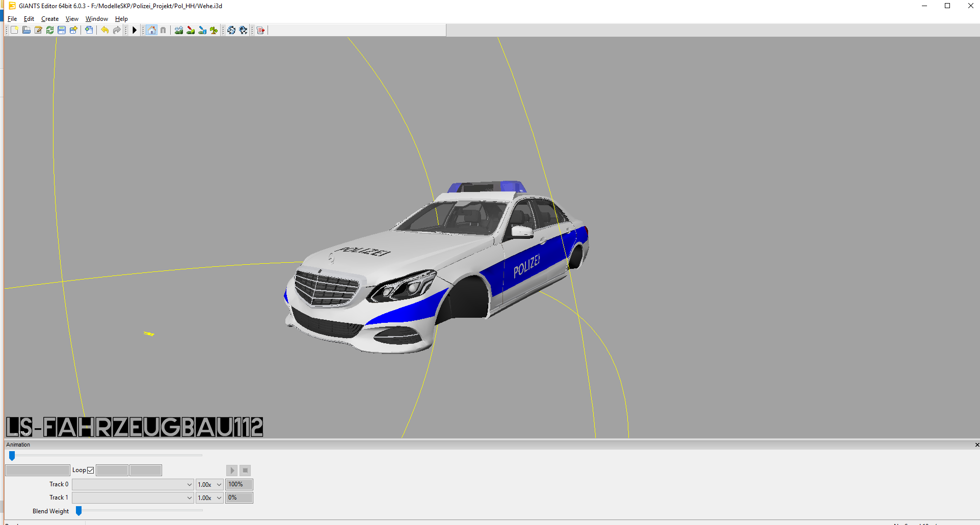Open the Help menu
This screenshot has width=980, height=525.
pyautogui.click(x=121, y=19)
